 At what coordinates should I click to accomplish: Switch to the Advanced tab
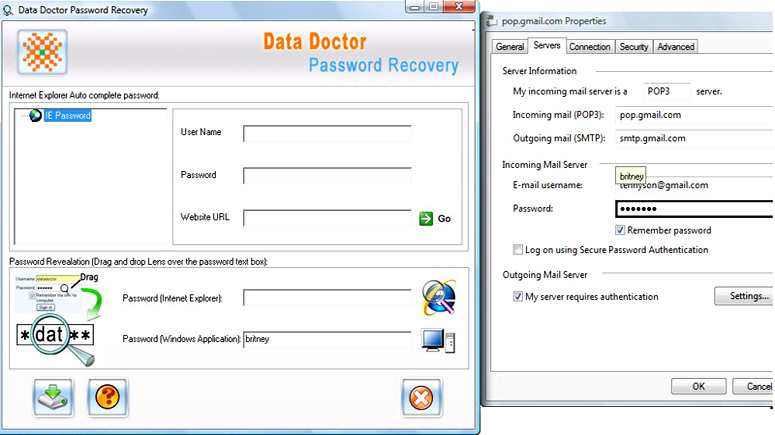[x=676, y=47]
